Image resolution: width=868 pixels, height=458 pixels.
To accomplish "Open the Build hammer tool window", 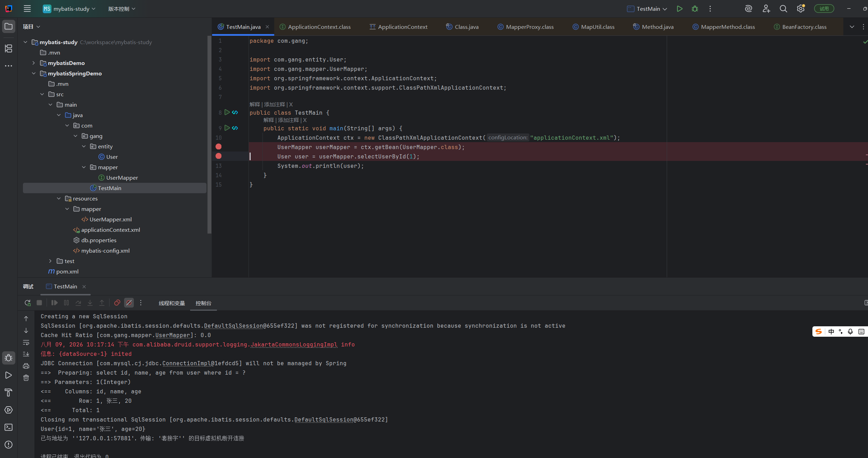I will pyautogui.click(x=9, y=393).
